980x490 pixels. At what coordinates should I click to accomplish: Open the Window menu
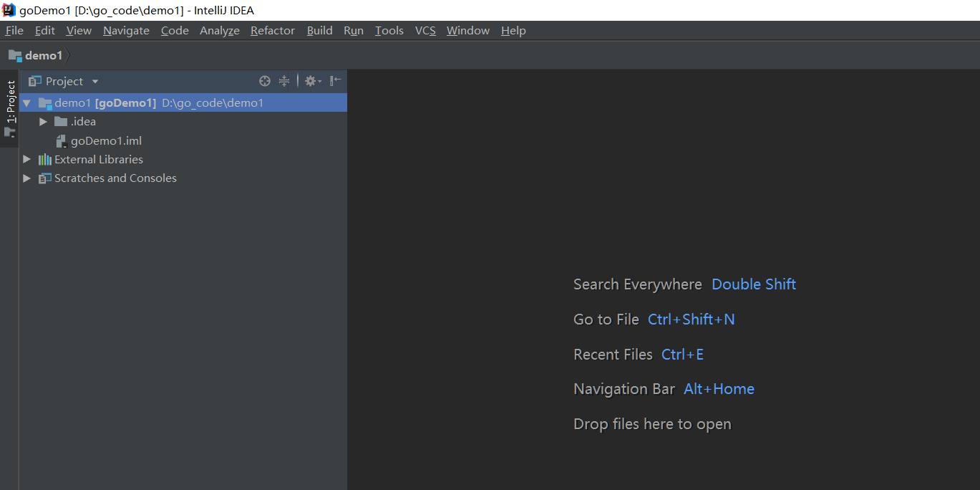point(468,30)
